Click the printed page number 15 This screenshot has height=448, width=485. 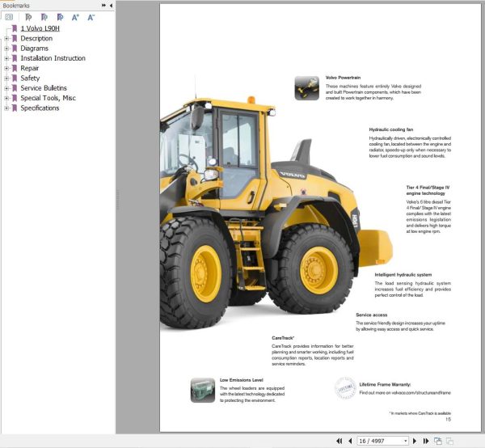[x=448, y=420]
